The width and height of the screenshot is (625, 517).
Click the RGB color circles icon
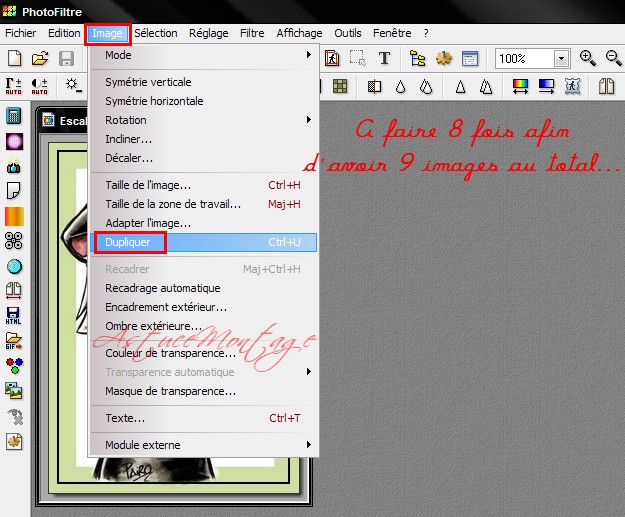tap(14, 366)
